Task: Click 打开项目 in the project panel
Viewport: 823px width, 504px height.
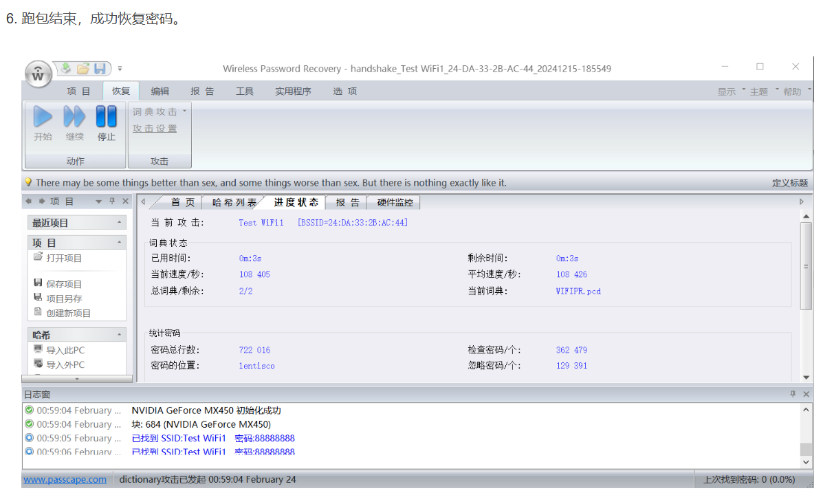Action: click(x=63, y=258)
